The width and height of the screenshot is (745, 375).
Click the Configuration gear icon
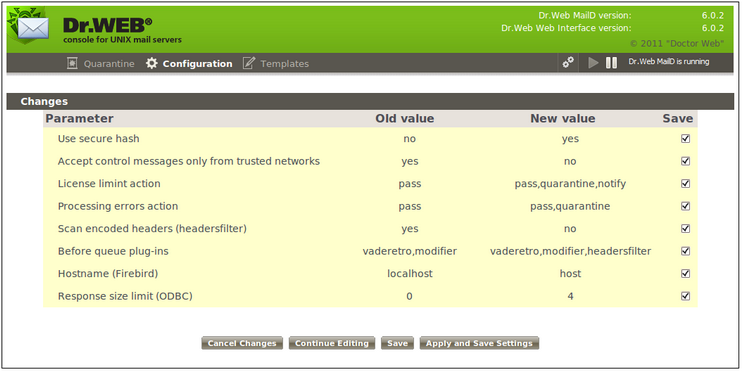[151, 63]
